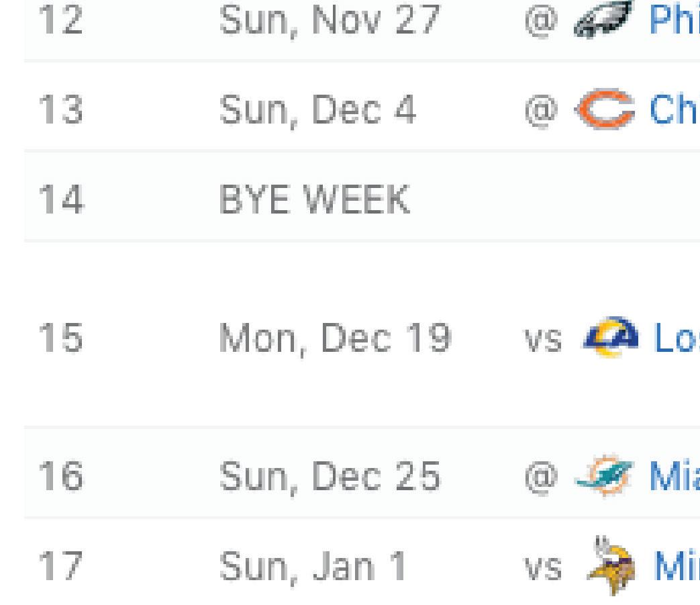This screenshot has height=605, width=700.
Task: Select the Mon, Dec 19 date cell
Action: tap(336, 339)
